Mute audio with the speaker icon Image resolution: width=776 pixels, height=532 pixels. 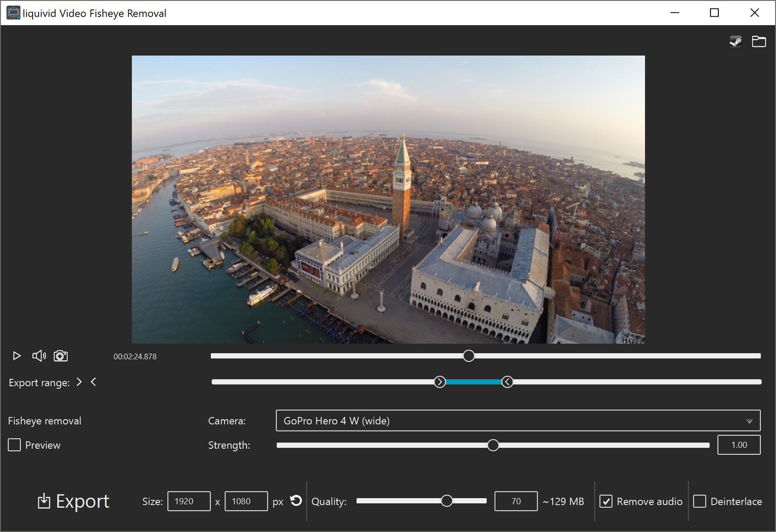39,356
